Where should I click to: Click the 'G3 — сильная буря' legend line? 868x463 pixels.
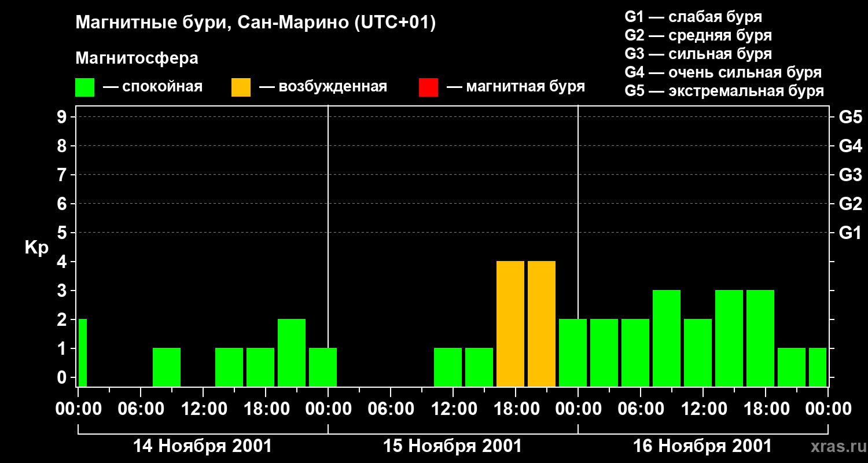(x=698, y=54)
